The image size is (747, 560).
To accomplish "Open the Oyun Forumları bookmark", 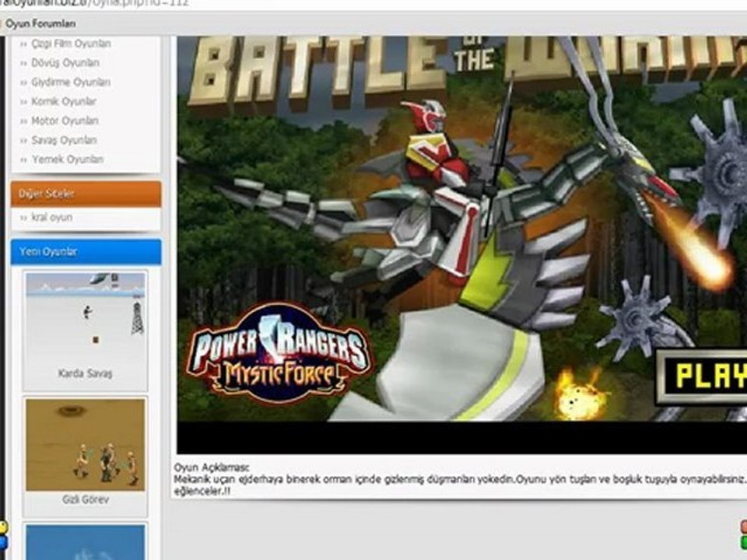I will point(40,23).
